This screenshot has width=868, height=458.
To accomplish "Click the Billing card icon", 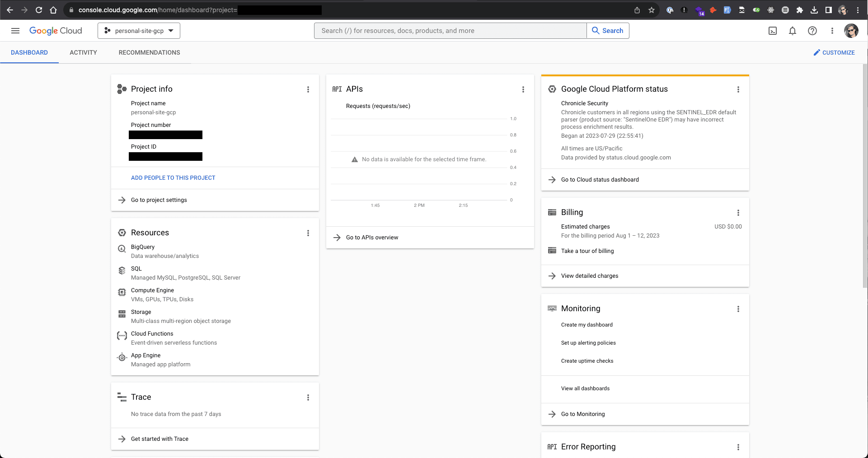I will coord(552,212).
